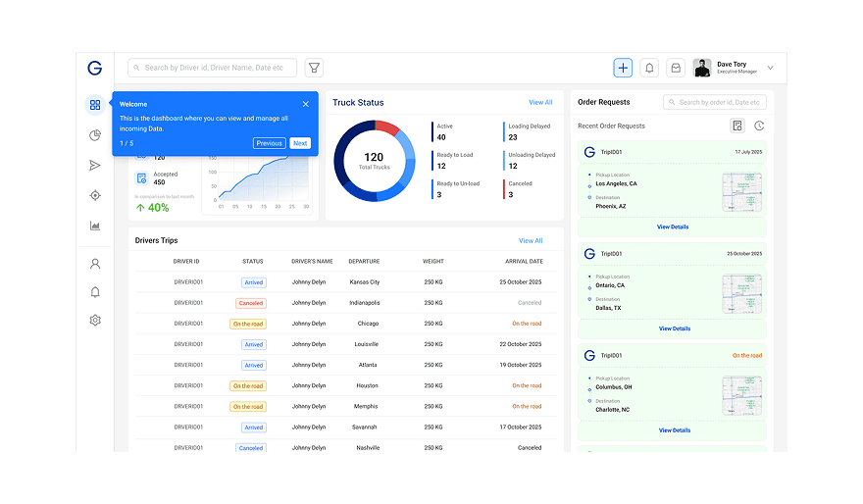The height and width of the screenshot is (504, 863).
Task: Click View All in Truck Status
Action: pyautogui.click(x=540, y=102)
